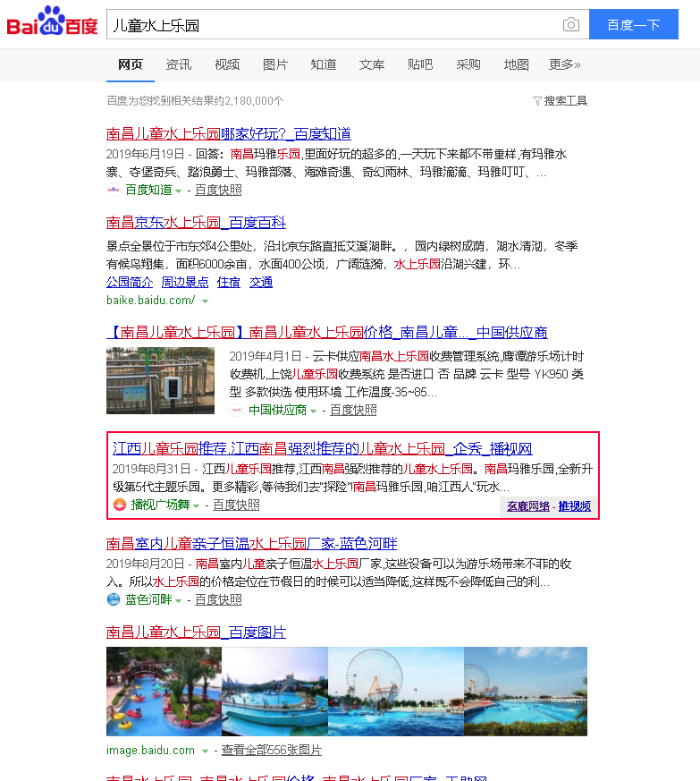The width and height of the screenshot is (700, 781).
Task: Open result 南昌京东水上乐园_百度百科
Action: [196, 222]
